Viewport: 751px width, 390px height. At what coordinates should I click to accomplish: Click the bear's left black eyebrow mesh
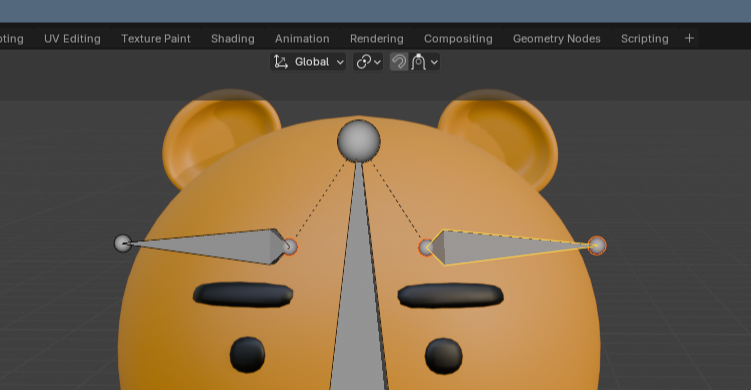click(x=243, y=295)
